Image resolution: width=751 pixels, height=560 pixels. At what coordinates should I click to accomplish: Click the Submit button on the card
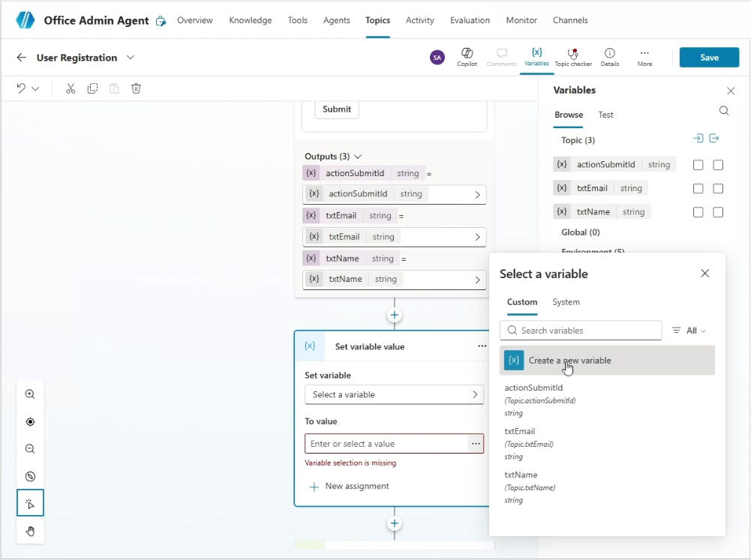click(337, 109)
